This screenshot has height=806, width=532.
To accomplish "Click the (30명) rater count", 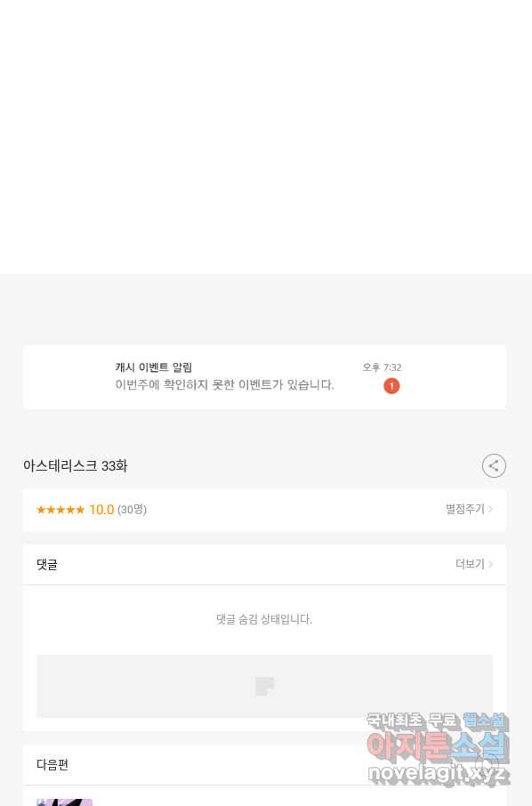I will 132,510.
